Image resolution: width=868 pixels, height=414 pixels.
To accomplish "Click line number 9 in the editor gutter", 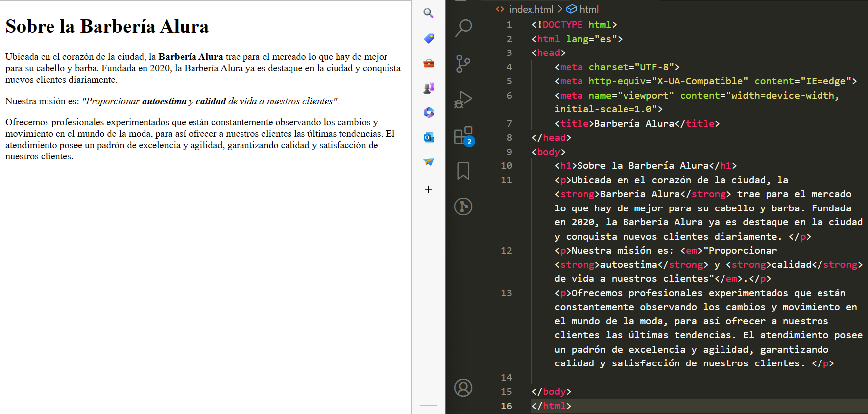I will click(x=509, y=152).
